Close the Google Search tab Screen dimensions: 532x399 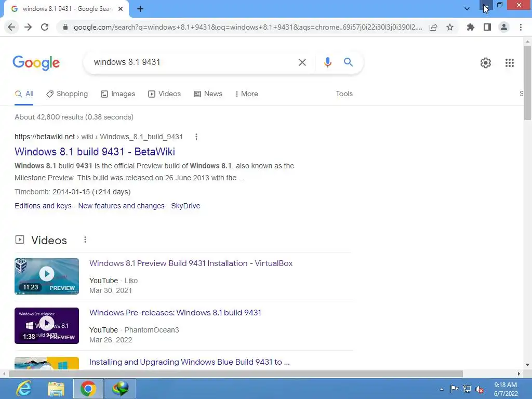click(121, 9)
